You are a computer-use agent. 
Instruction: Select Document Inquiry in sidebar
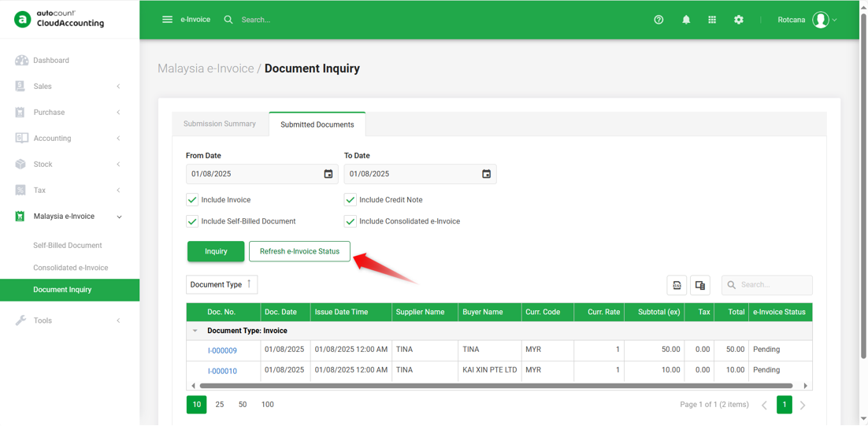[x=70, y=290]
